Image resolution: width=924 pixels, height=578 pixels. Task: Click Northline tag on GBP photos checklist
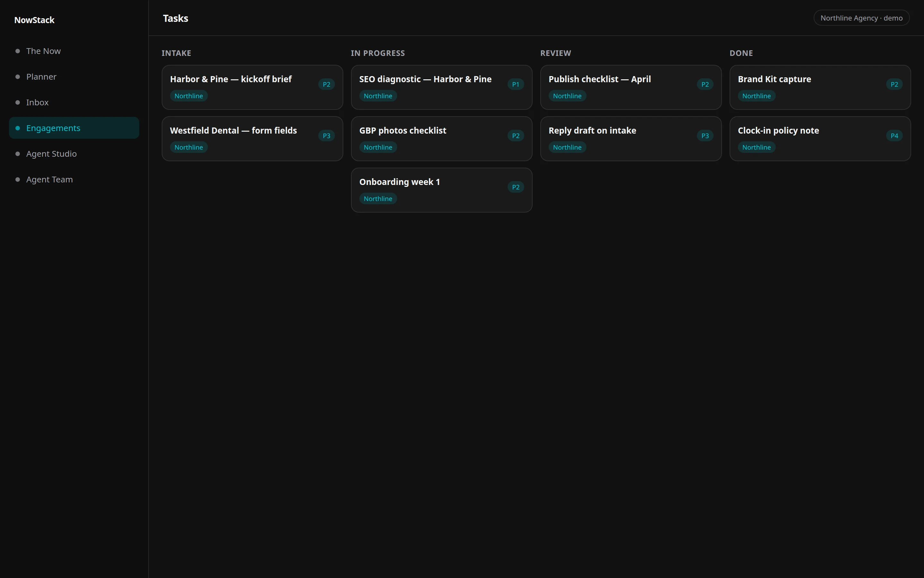378,147
